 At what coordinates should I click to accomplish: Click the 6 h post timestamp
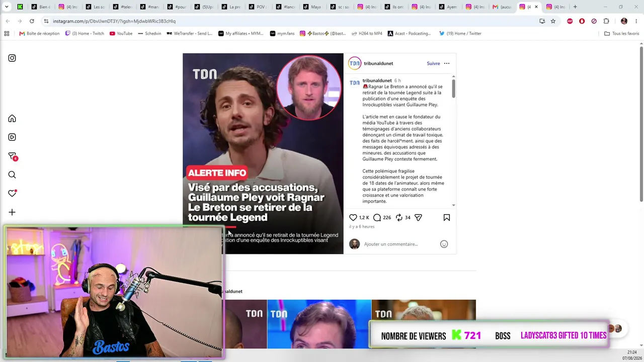coord(397,80)
